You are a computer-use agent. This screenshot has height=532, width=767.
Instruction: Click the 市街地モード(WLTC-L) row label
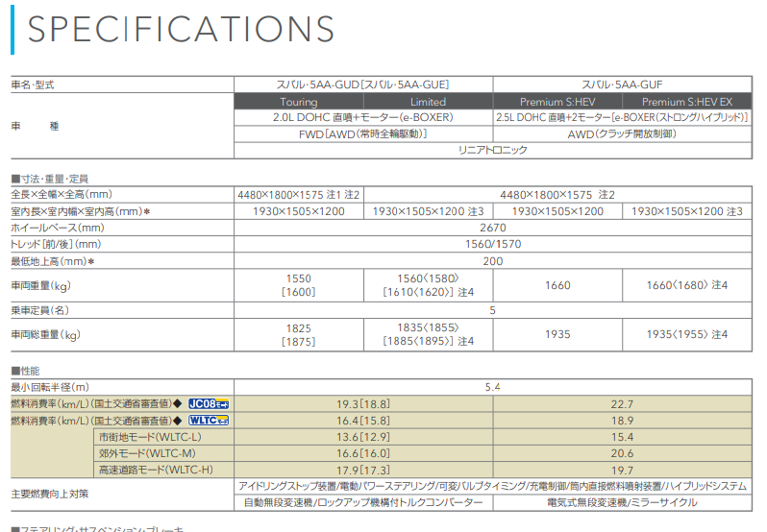tap(147, 437)
